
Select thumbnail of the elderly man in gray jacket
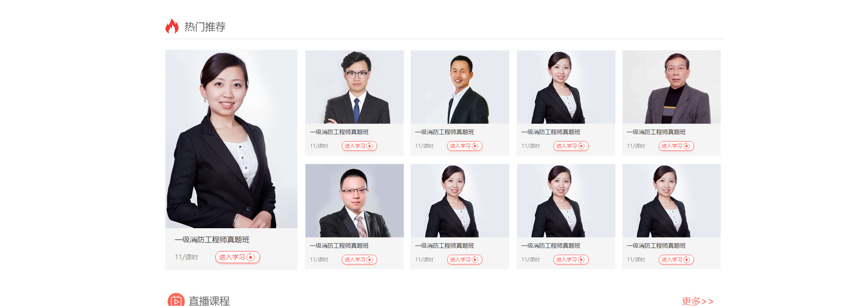671,87
